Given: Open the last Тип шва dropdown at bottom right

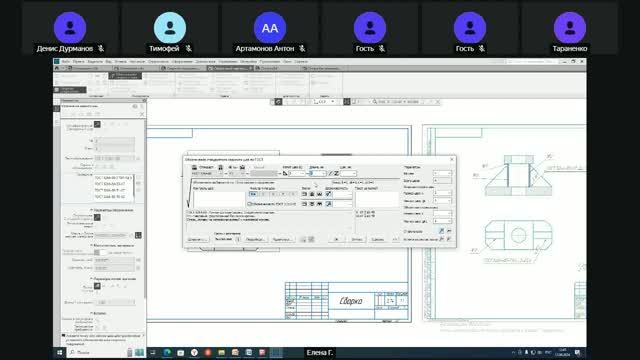Looking at the screenshot, I should [x=442, y=221].
